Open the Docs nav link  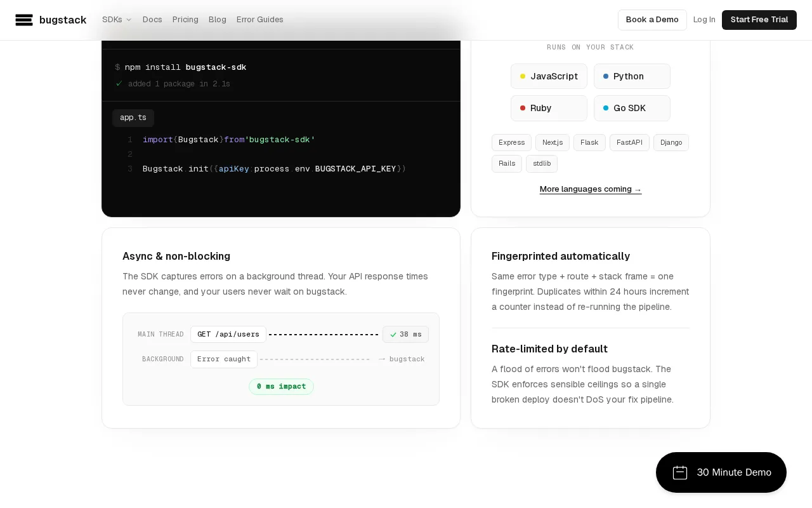coord(152,20)
